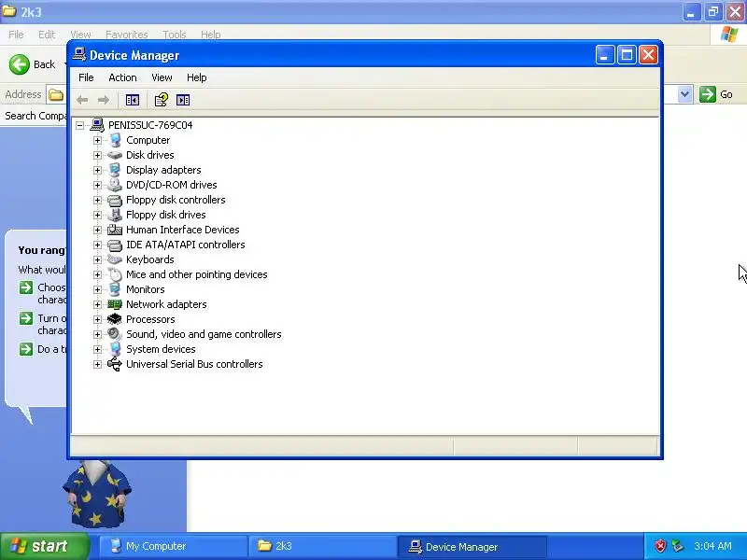747x560 pixels.
Task: Select the Sound, video and game controllers icon
Action: pos(115,334)
